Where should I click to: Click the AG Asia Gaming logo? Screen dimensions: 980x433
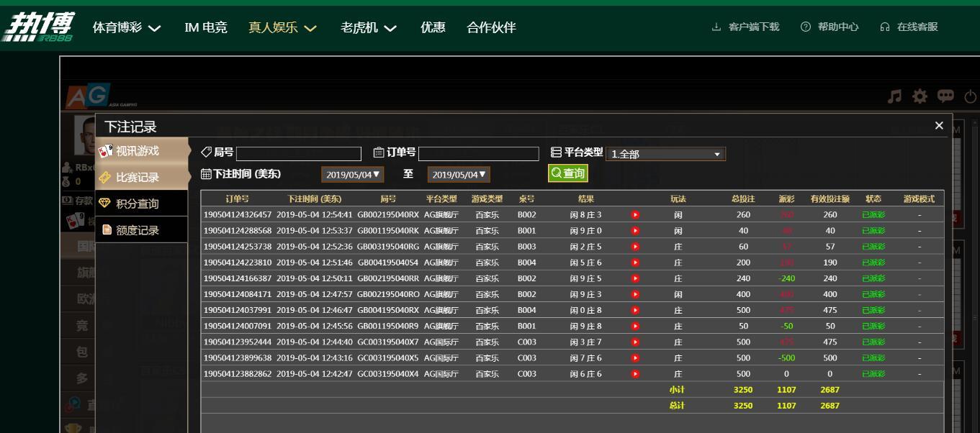[88, 96]
